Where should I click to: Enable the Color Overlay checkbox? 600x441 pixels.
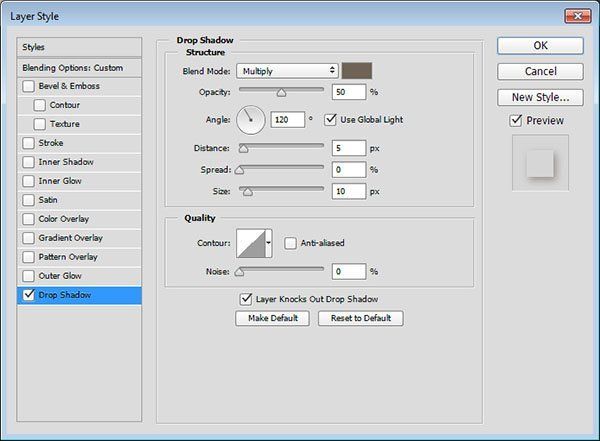(28, 219)
